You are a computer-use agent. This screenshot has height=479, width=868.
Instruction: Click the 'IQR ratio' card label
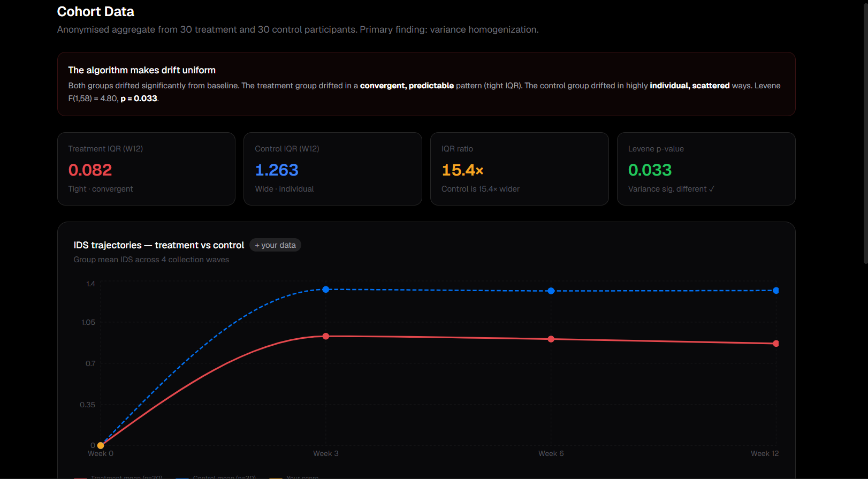457,149
